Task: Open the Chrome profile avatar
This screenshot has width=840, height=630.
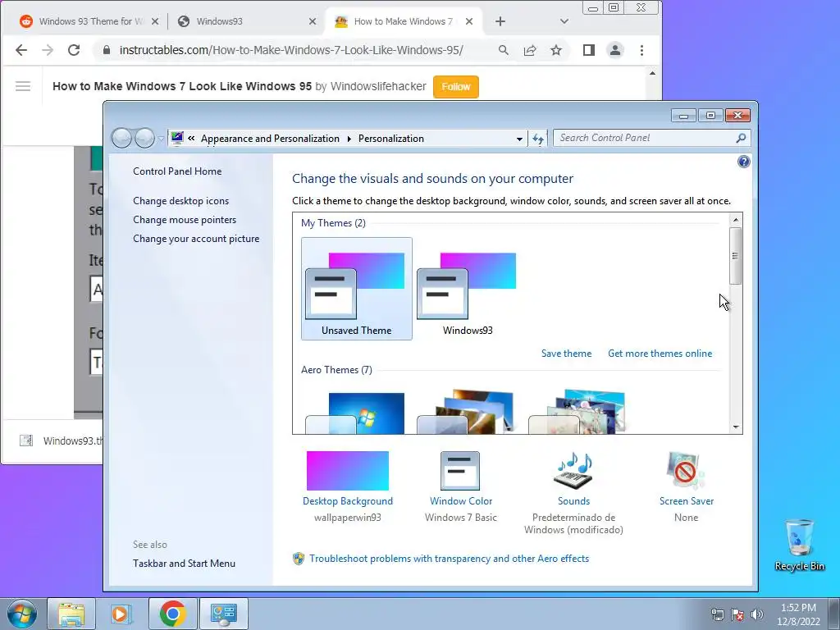Action: click(615, 50)
